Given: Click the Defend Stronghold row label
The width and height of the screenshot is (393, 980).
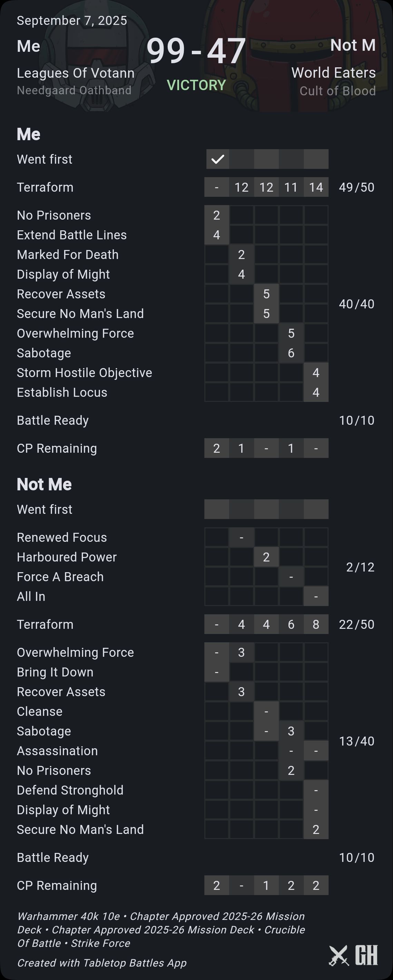Looking at the screenshot, I should click(x=70, y=790).
